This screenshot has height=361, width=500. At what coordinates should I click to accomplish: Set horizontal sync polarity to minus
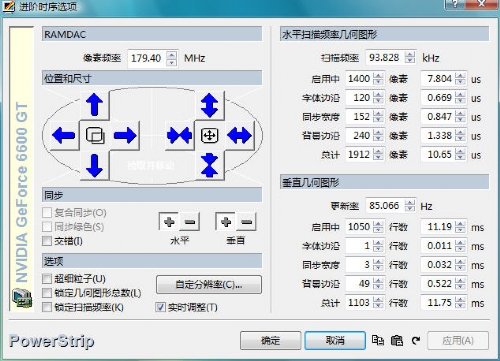click(x=190, y=222)
